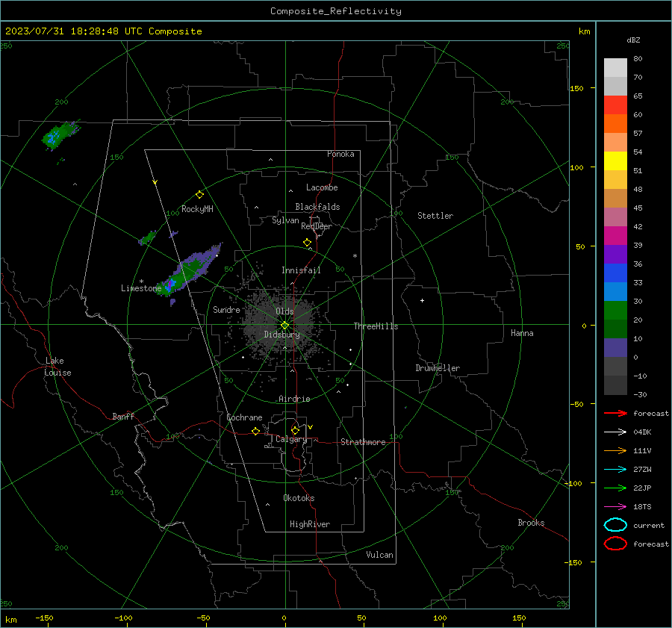The height and width of the screenshot is (628, 672).
Task: Click the magenta 42-39 dBZ swatch
Action: [615, 236]
